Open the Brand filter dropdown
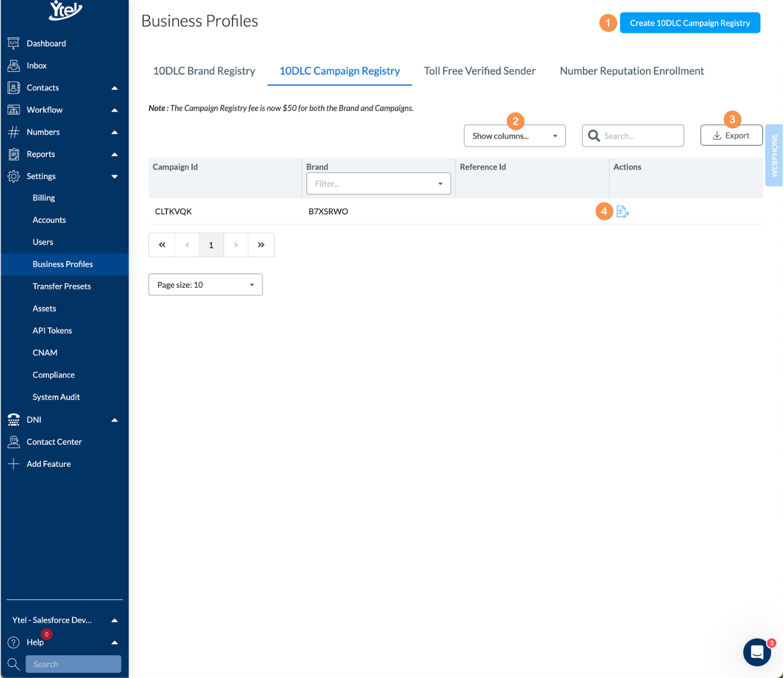784x678 pixels. 378,184
